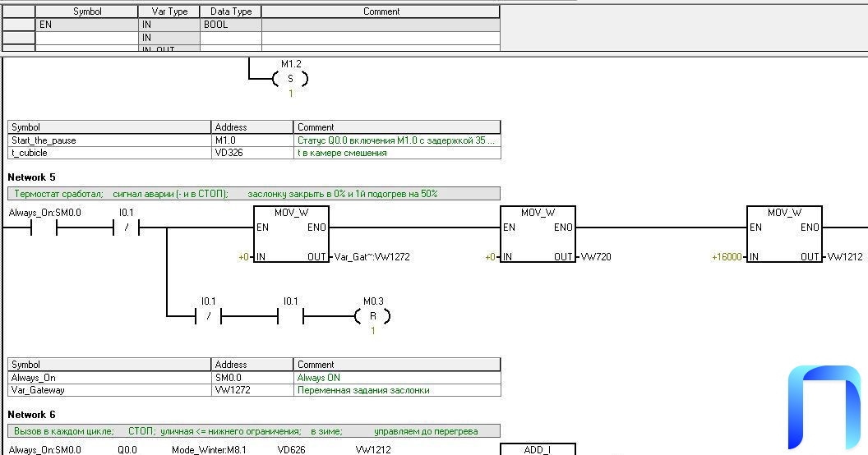868x455 pixels.
Task: Click the VD326 address cell
Action: 252,153
